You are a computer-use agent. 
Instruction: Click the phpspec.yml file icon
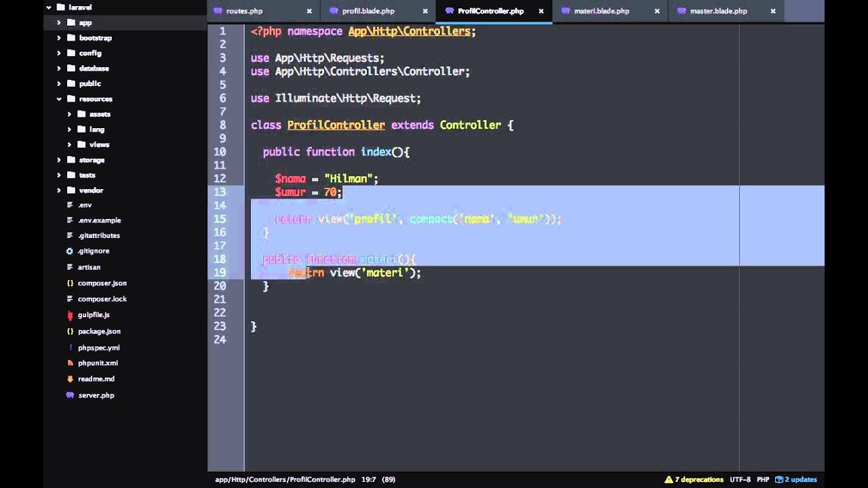(70, 348)
